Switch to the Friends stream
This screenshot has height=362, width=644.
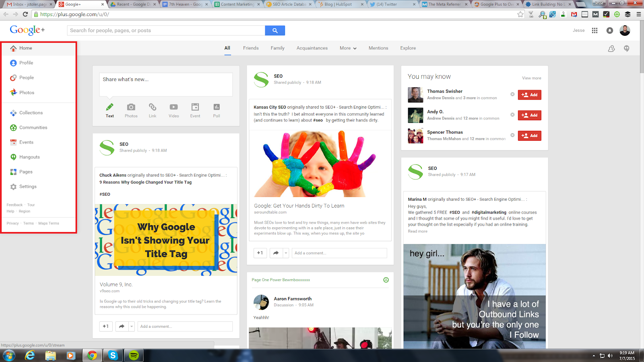[251, 48]
